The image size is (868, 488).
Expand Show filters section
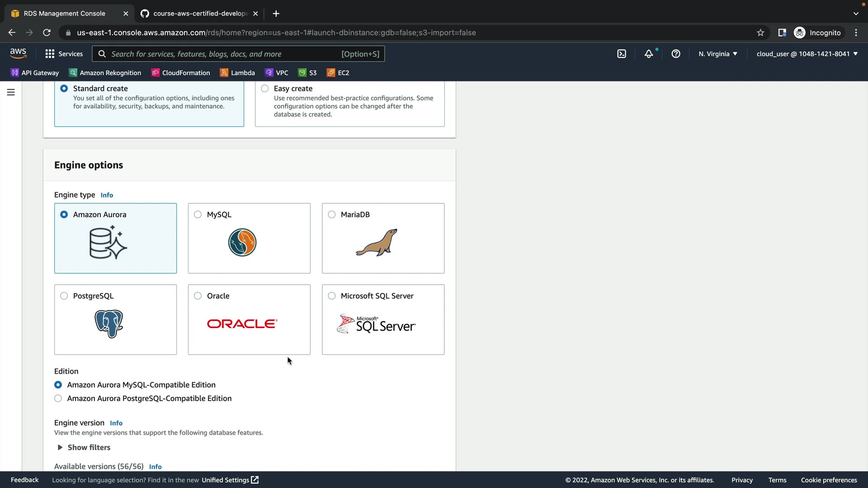pos(84,447)
